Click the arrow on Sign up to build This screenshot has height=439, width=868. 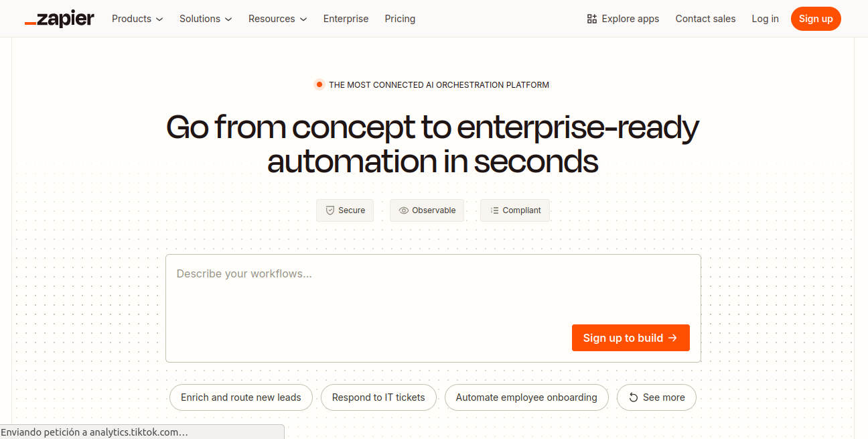[x=673, y=338]
